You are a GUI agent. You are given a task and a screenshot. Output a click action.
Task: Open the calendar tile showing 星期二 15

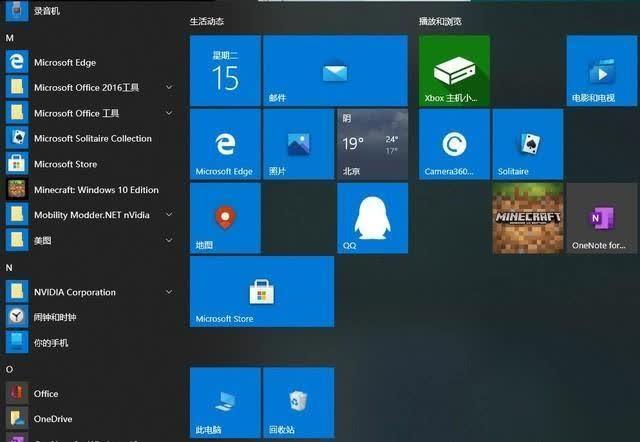225,71
